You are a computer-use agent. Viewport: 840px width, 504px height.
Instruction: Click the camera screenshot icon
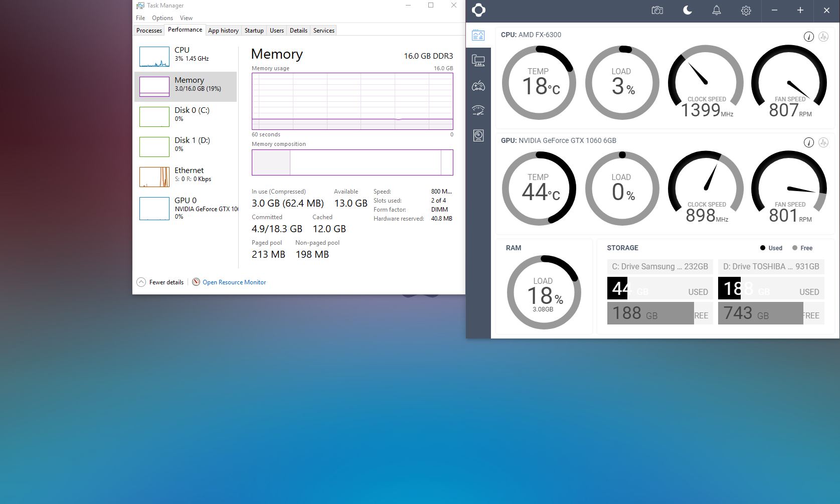pos(657,11)
